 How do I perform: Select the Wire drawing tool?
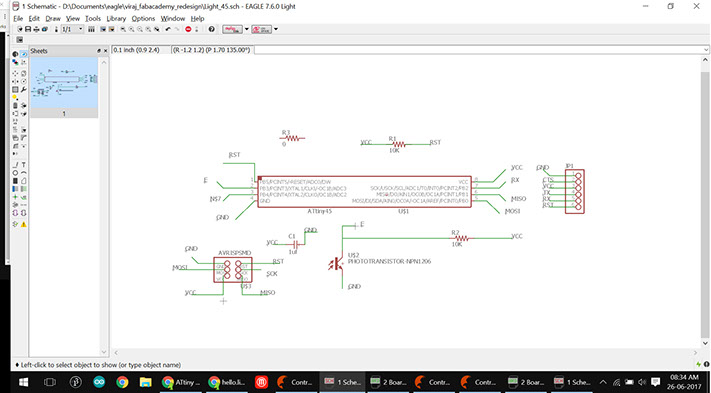15,165
